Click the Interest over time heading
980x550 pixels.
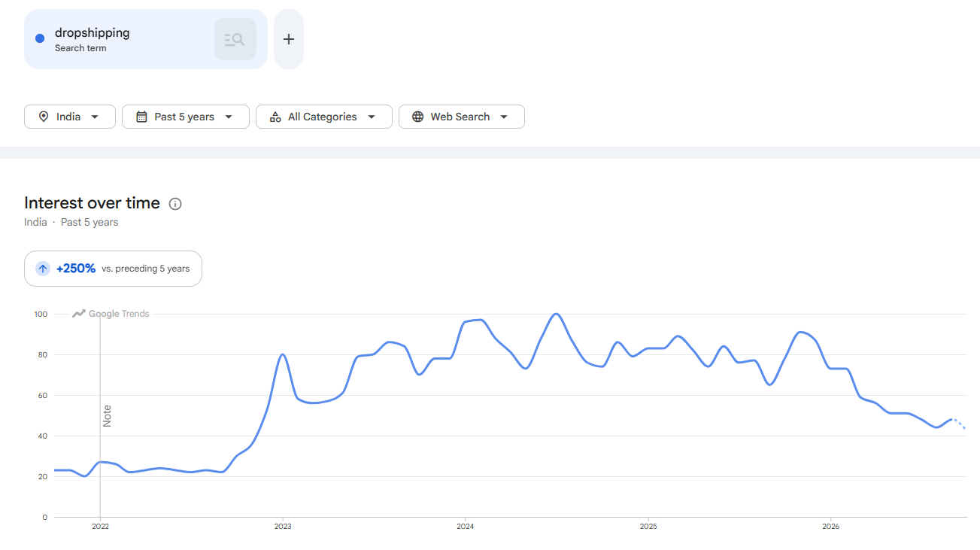[x=92, y=203]
